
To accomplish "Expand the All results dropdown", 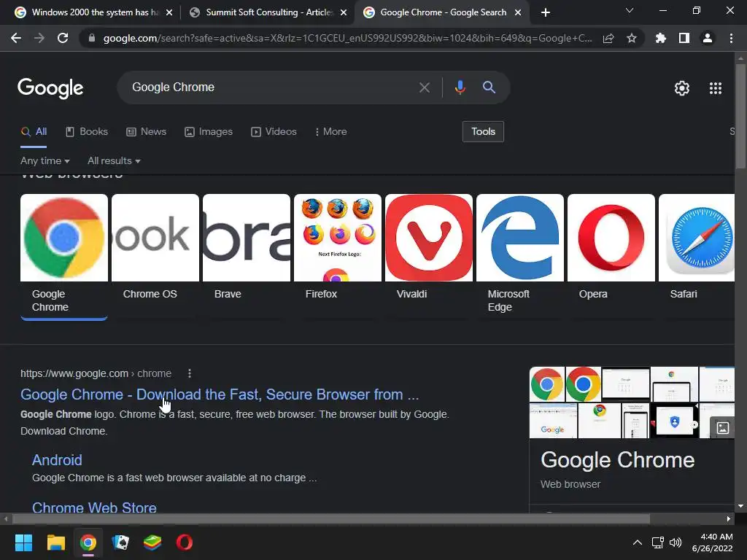I will point(114,161).
